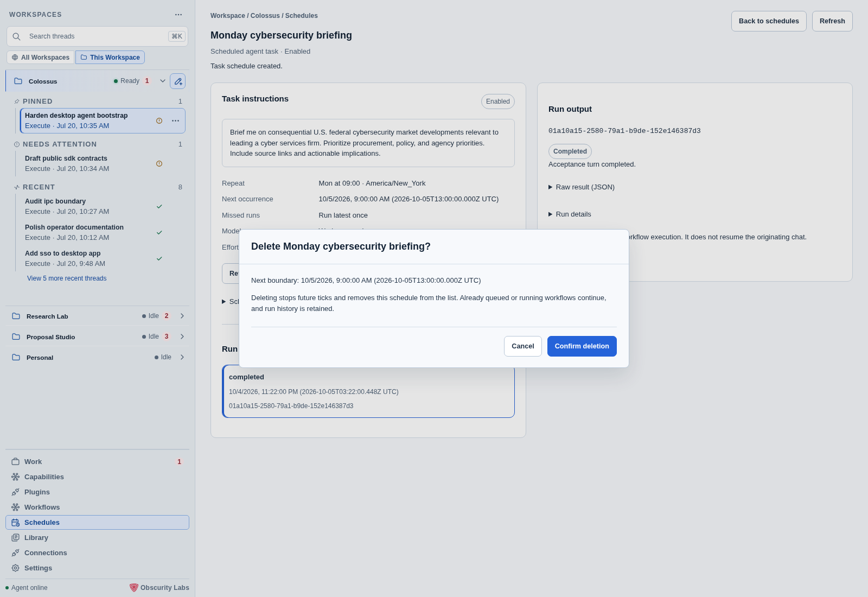The width and height of the screenshot is (868, 597).
Task: View 5 more recent threads
Action: point(67,278)
